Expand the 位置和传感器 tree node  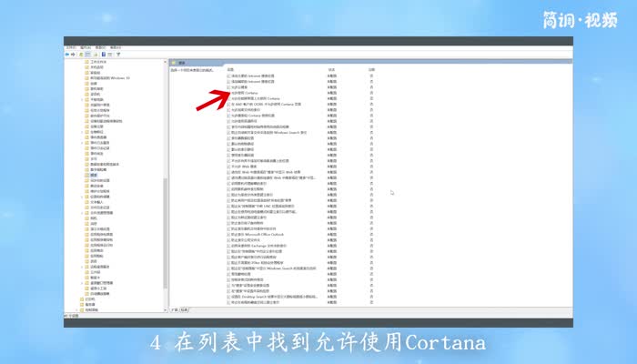click(82, 197)
